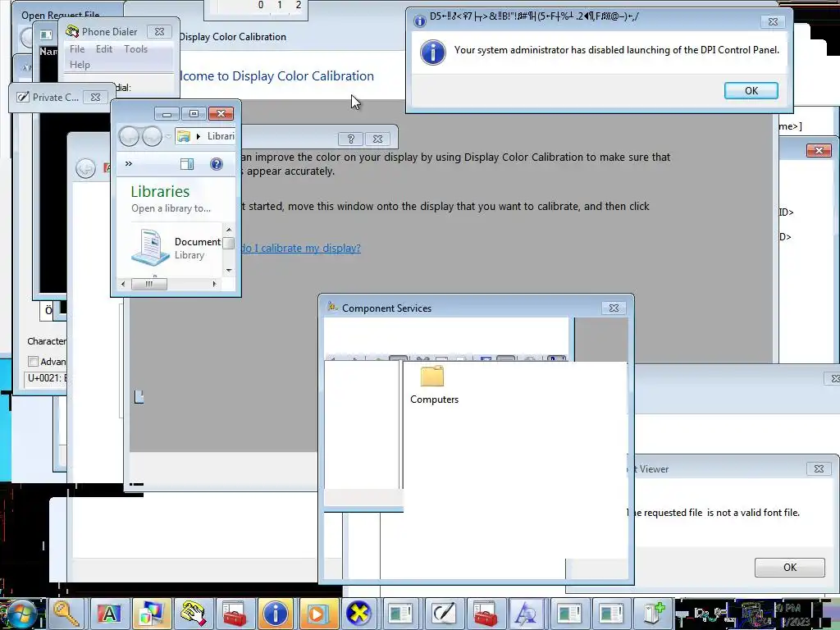Open Display Color Calibration monitor taskbar icon
840x630 pixels.
[152, 614]
